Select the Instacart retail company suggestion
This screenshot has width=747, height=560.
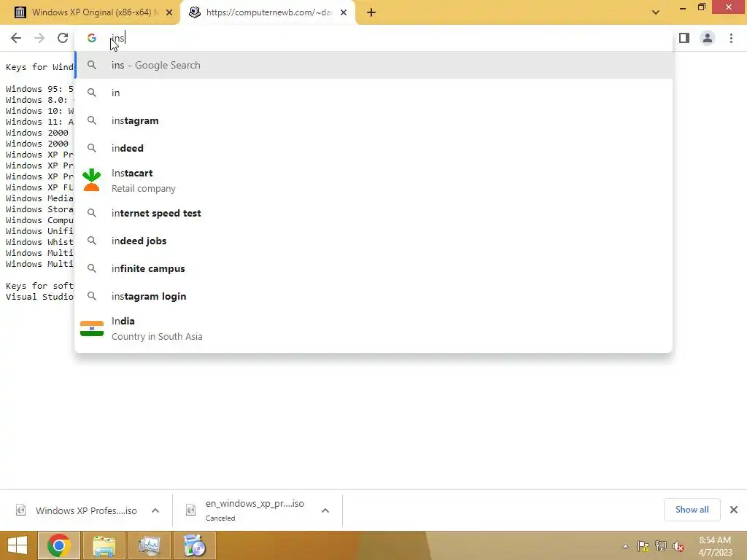click(374, 181)
